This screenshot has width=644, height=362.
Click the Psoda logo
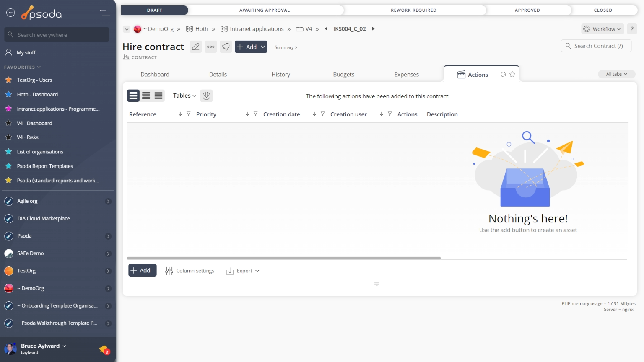(x=42, y=13)
